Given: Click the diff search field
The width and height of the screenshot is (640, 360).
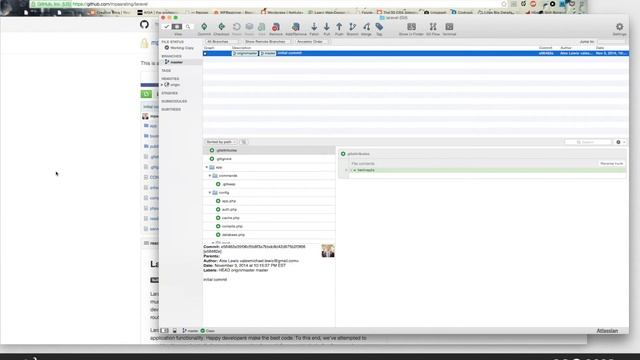Looking at the screenshot, I should [588, 142].
